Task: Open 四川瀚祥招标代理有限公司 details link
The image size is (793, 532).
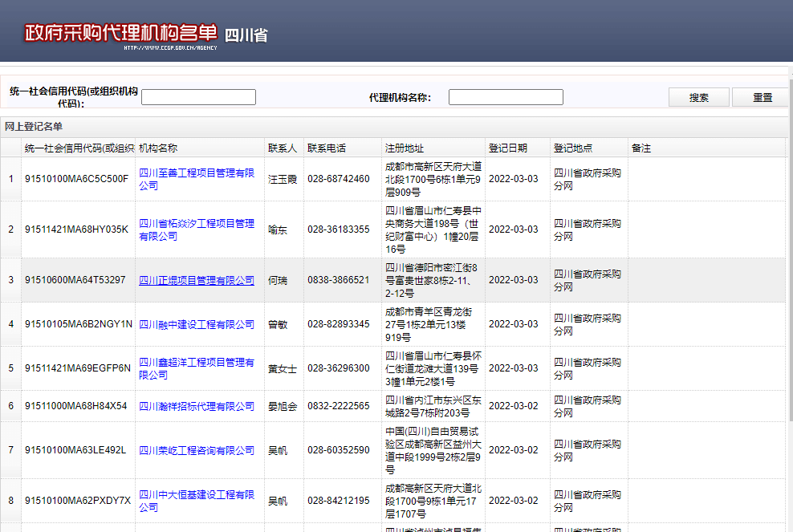Action: (196, 406)
